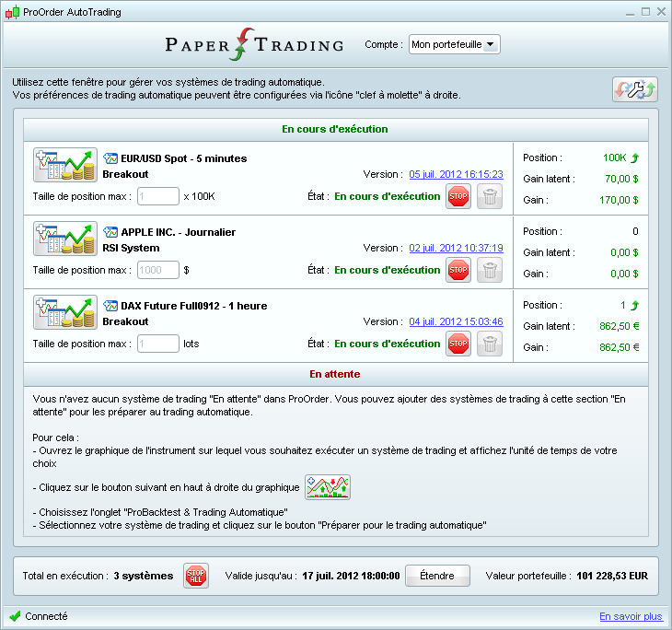This screenshot has height=630, width=672.
Task: Click the DAX Future Full0912 - 1 heure title
Action: (x=194, y=306)
